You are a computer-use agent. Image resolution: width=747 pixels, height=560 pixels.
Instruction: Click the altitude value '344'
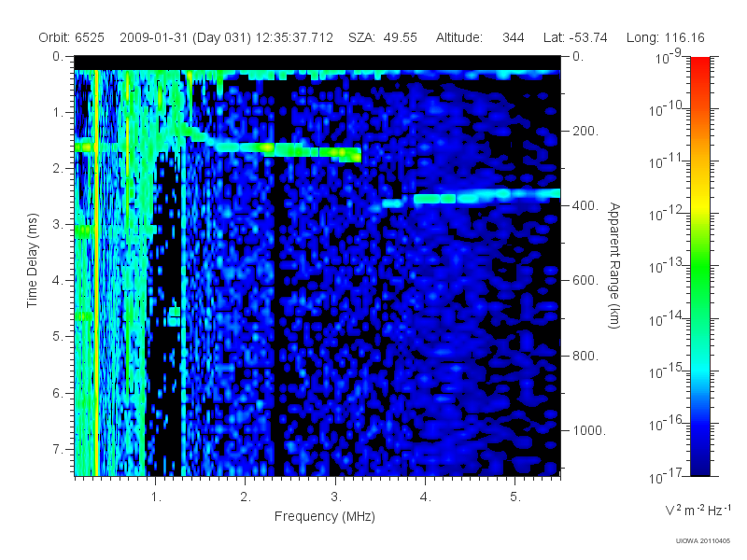[513, 37]
